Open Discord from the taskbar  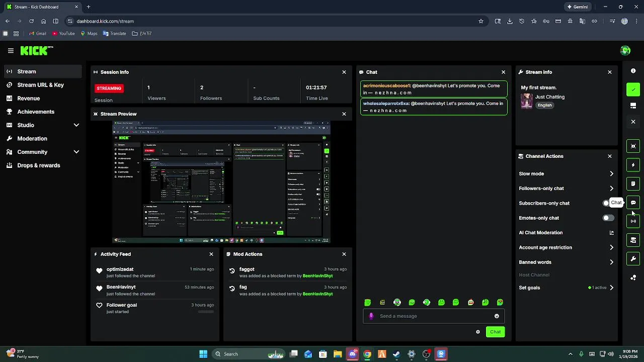[353, 354]
